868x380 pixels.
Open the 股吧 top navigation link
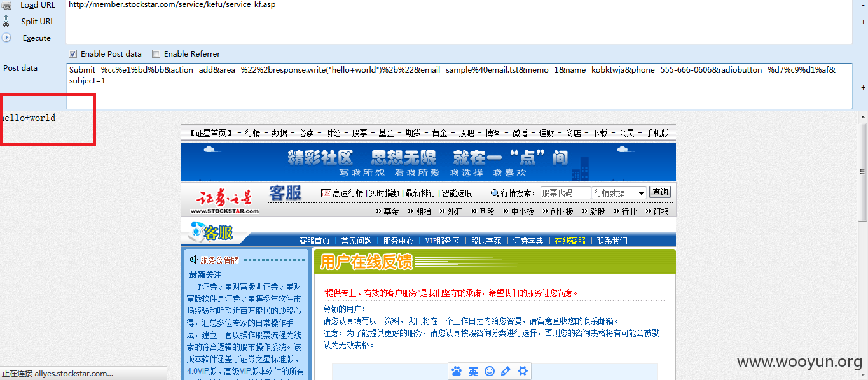(x=466, y=133)
